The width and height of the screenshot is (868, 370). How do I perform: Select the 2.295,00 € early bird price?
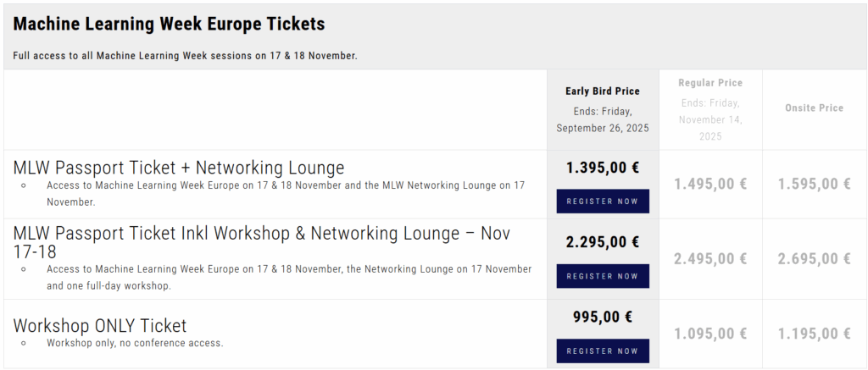[603, 242]
